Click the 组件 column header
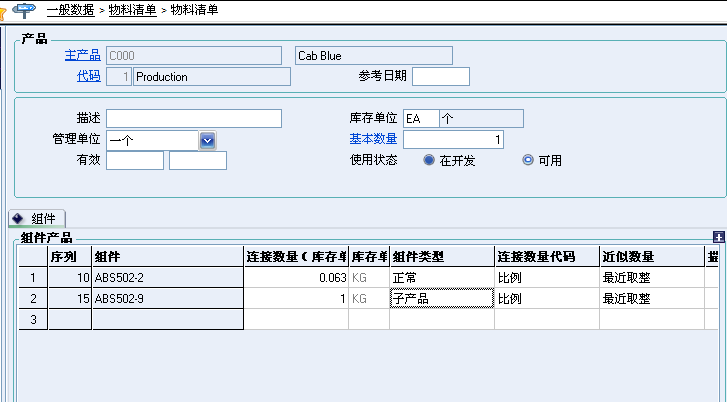The image size is (727, 402). [x=167, y=257]
